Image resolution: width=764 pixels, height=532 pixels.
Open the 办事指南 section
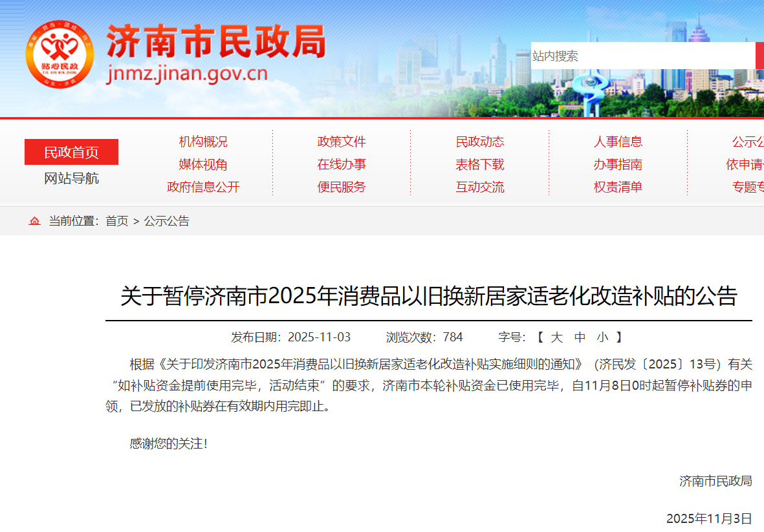tap(618, 164)
